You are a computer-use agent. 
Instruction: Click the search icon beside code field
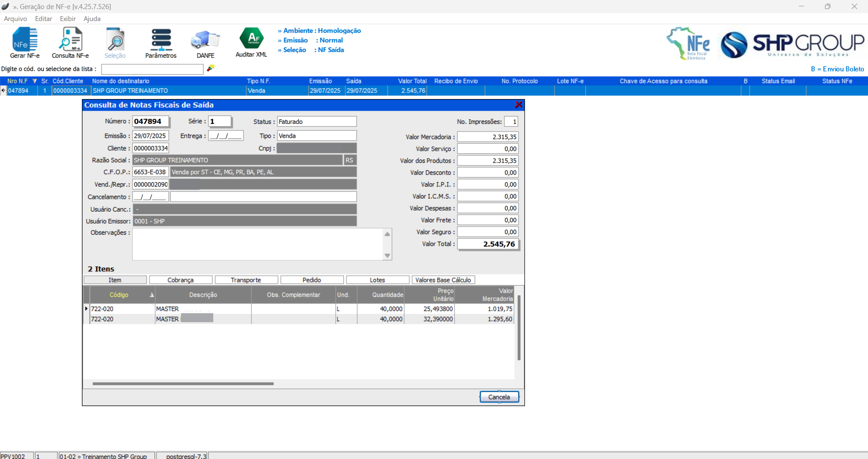[210, 68]
